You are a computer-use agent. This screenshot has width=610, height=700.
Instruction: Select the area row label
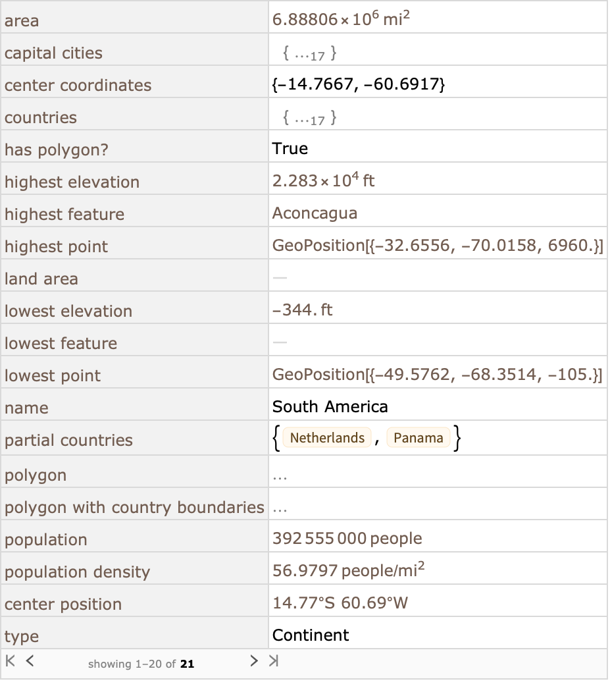pos(22,21)
